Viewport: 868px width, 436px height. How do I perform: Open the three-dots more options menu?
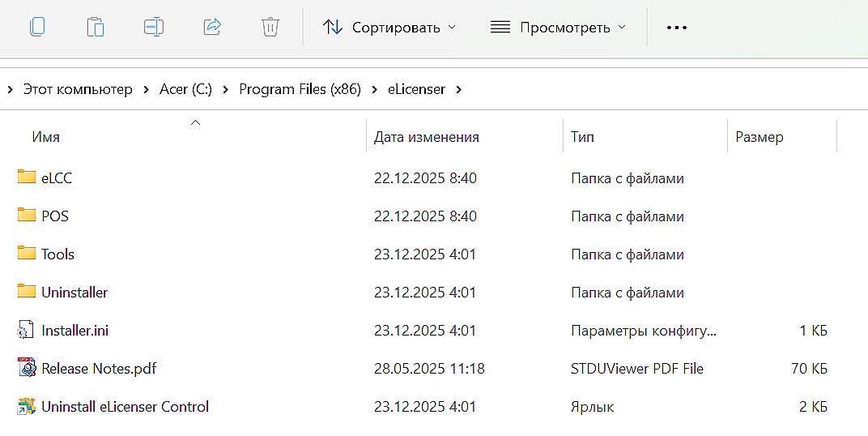pyautogui.click(x=676, y=27)
